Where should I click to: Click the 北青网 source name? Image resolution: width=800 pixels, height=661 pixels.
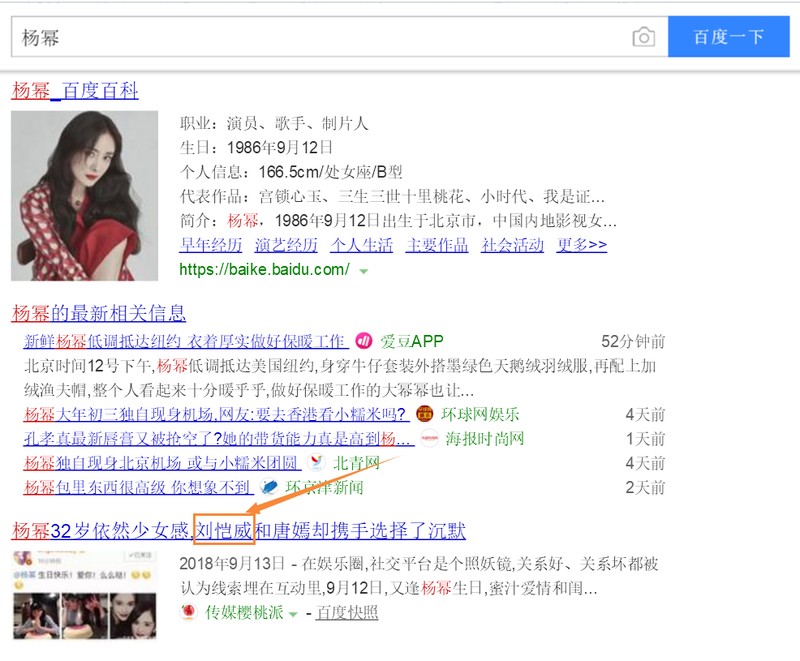point(357,463)
